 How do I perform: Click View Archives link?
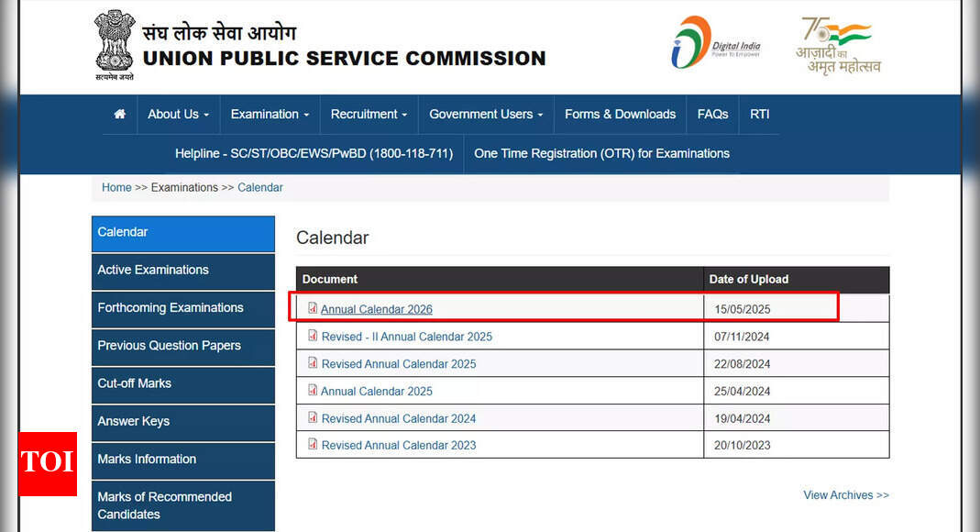coord(845,495)
